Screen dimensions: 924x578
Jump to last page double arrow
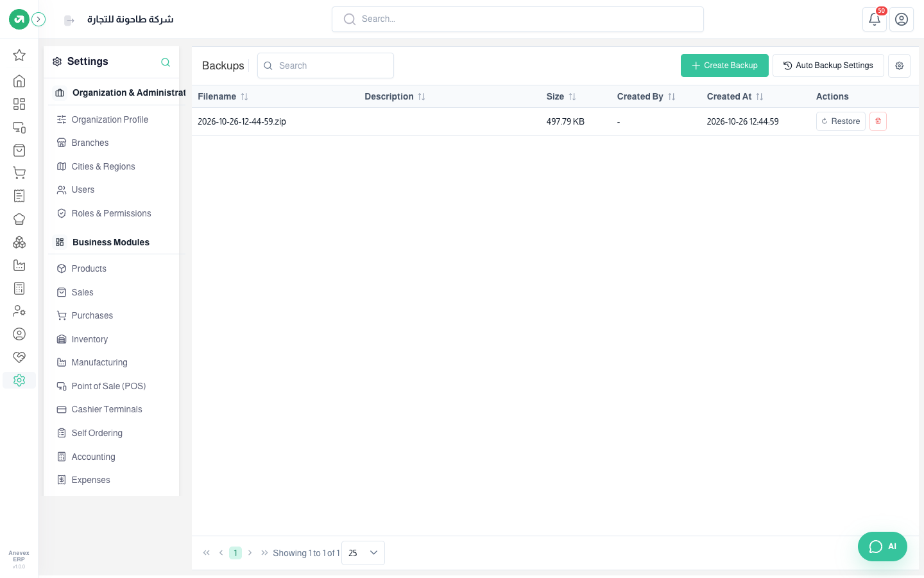tap(264, 553)
